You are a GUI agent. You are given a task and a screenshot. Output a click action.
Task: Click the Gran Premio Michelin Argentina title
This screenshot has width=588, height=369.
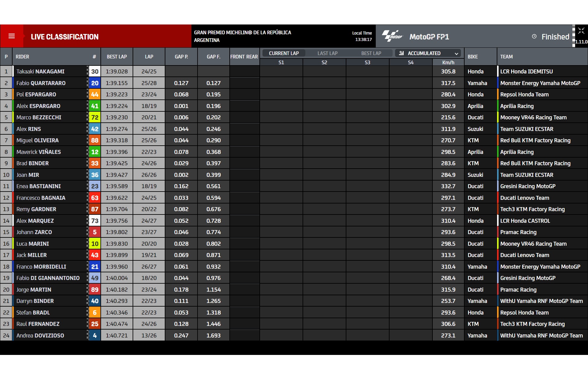pyautogui.click(x=243, y=36)
